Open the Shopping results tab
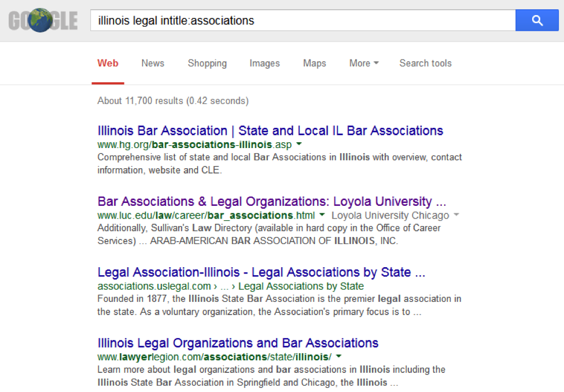 (x=207, y=64)
